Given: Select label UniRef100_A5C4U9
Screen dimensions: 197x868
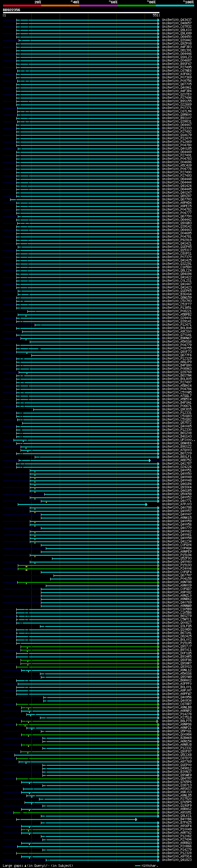Looking at the screenshot, I should pyautogui.click(x=176, y=165).
